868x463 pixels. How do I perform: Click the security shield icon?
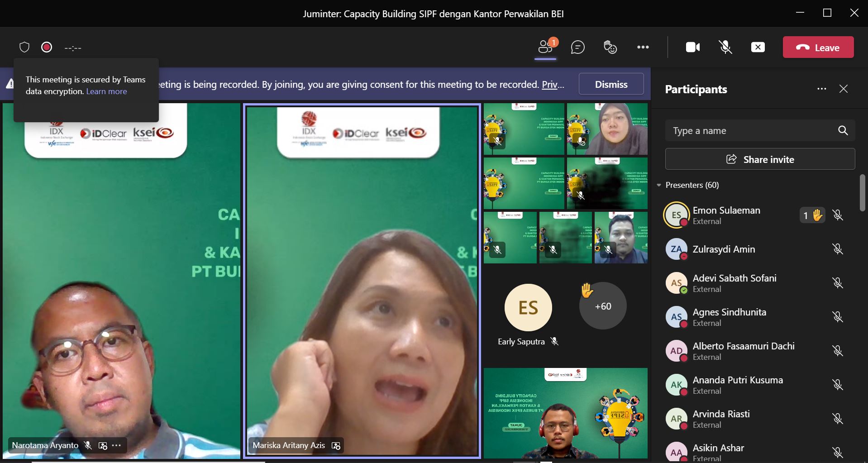pos(24,48)
